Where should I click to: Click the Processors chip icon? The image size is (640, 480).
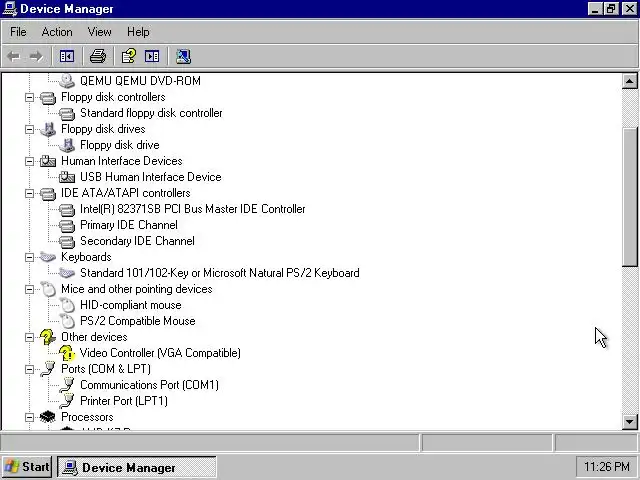48,417
